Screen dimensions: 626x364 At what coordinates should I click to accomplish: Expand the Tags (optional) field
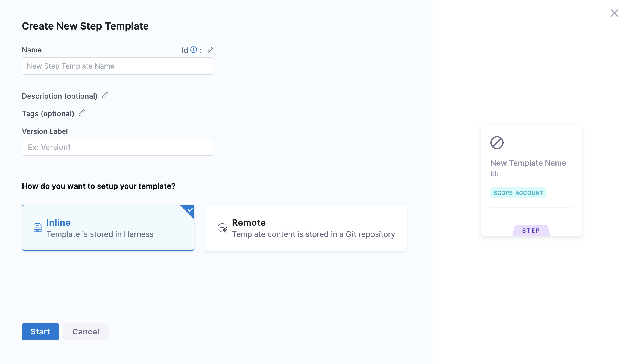48,114
